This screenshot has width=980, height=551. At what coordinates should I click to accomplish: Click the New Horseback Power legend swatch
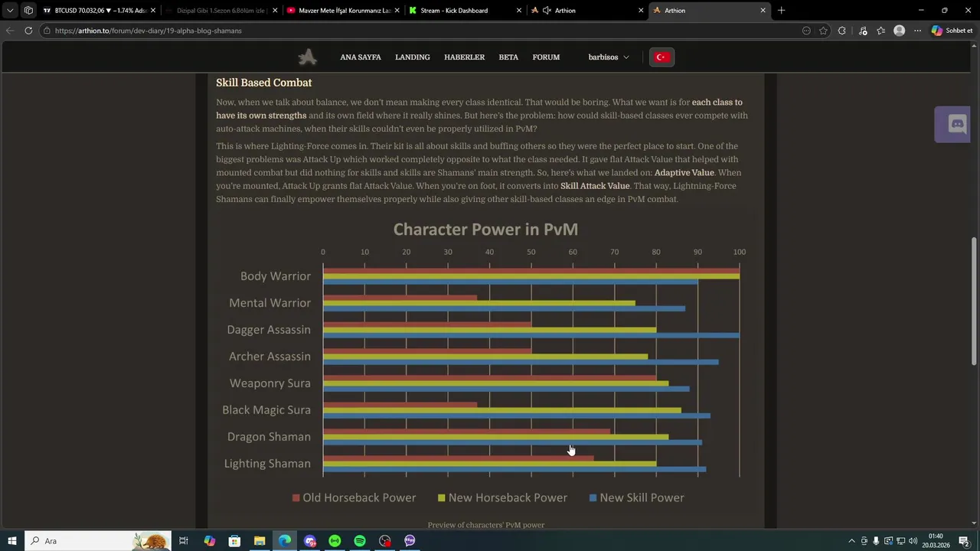click(x=442, y=498)
